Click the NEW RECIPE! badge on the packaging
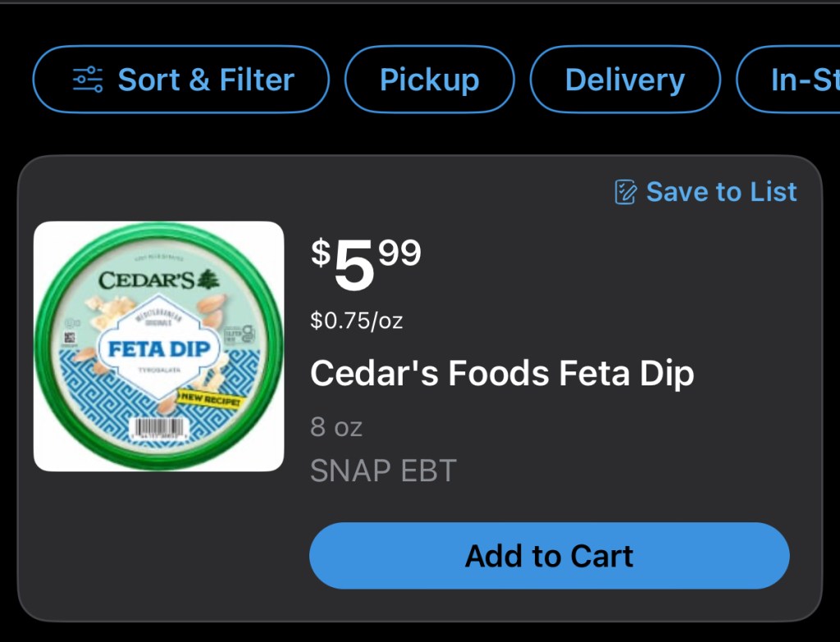The image size is (840, 642). coord(210,397)
